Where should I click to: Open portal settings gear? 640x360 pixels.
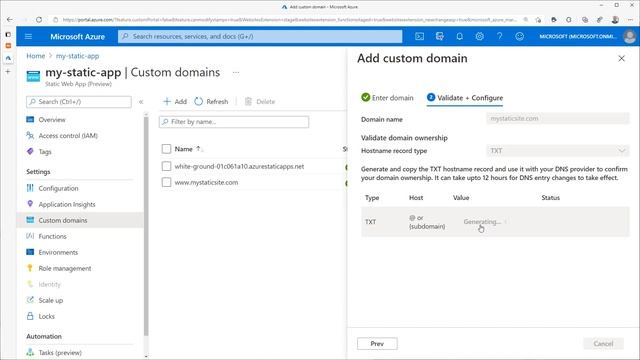pyautogui.click(x=480, y=36)
